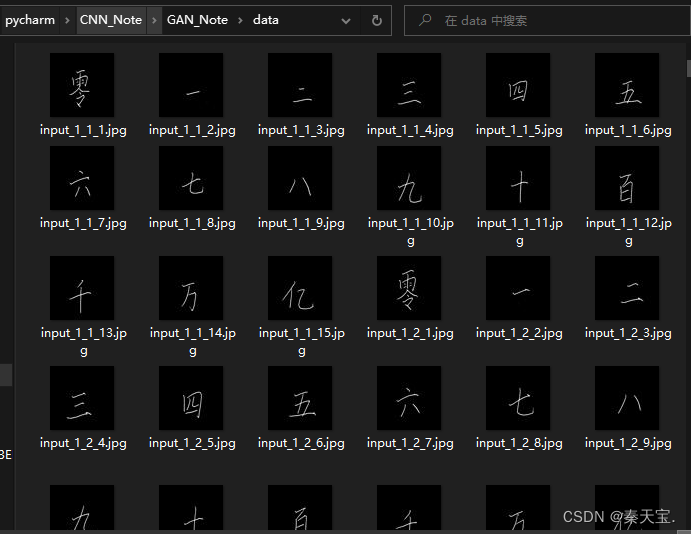The height and width of the screenshot is (534, 691).
Task: Click file name text input_1_2_9.jpg
Action: [x=628, y=443]
